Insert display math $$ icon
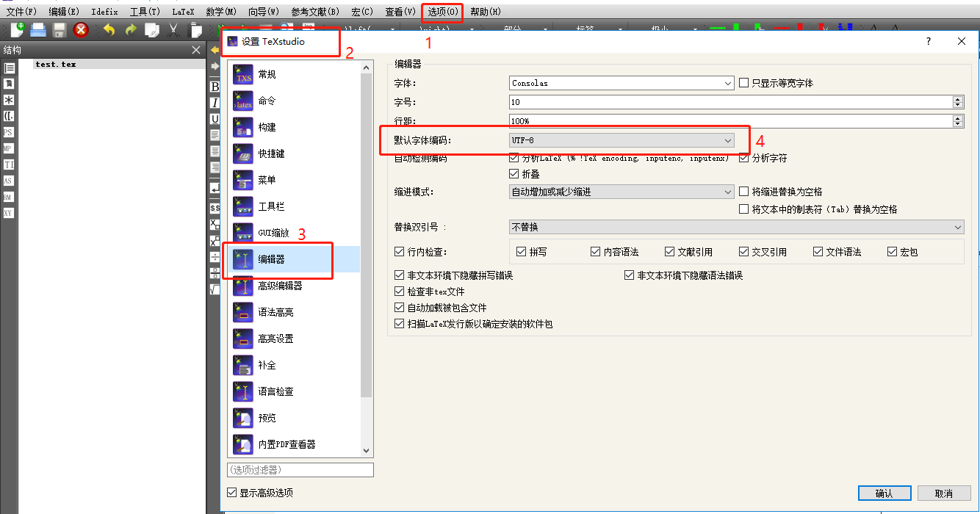Image resolution: width=980 pixels, height=514 pixels. [215, 209]
